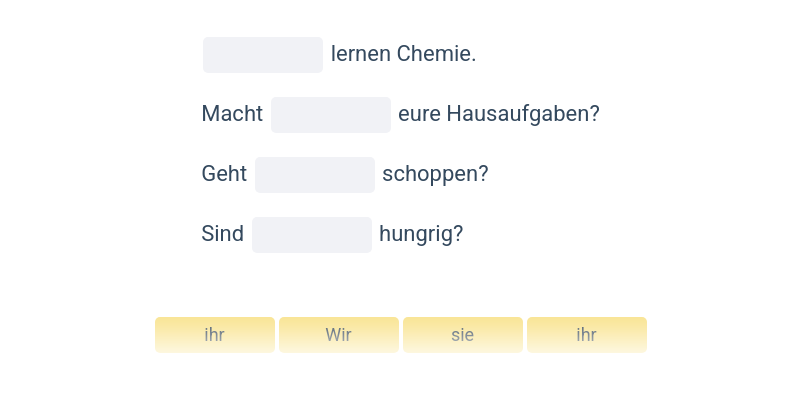
Task: Click the text 'lernen Chemie.'
Action: tap(403, 54)
